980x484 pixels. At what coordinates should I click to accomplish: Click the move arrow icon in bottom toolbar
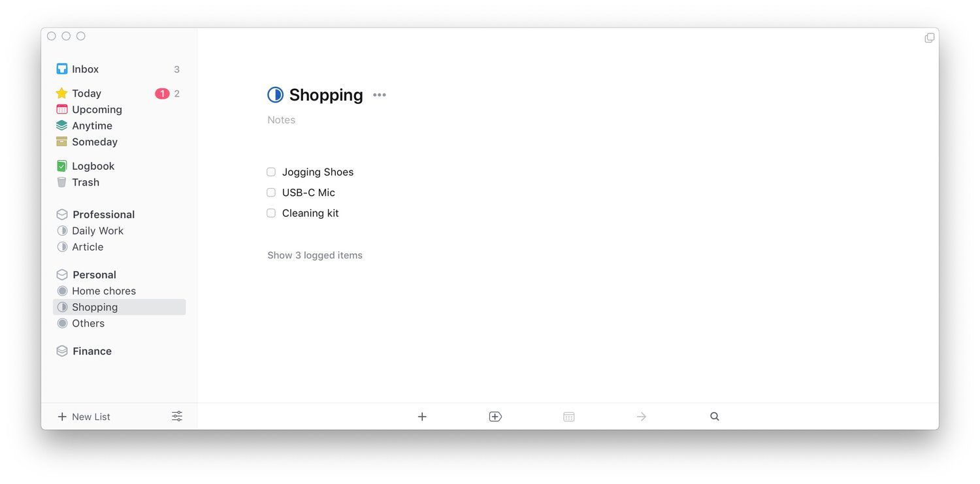coord(642,417)
